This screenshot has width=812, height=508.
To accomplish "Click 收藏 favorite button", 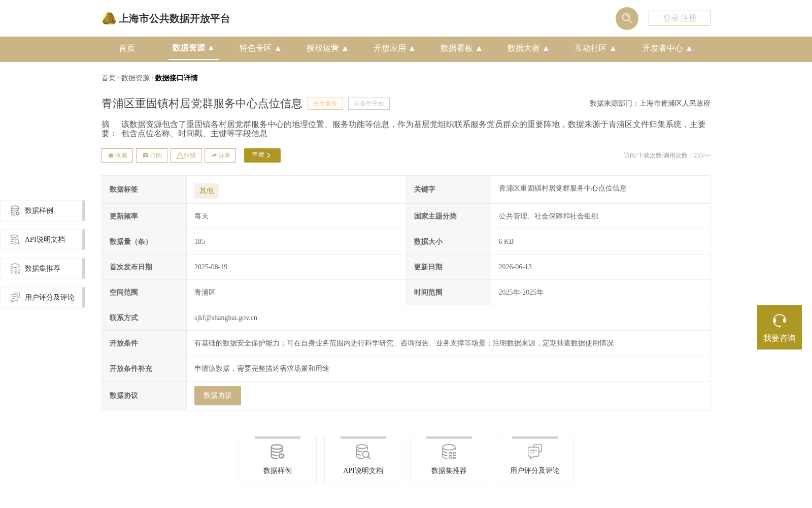I will pyautogui.click(x=117, y=155).
